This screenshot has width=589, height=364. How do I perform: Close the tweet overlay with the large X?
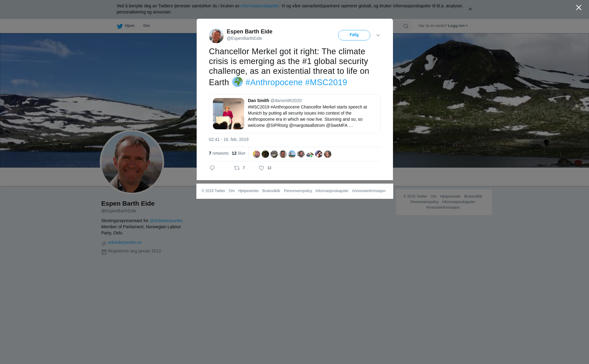(579, 7)
